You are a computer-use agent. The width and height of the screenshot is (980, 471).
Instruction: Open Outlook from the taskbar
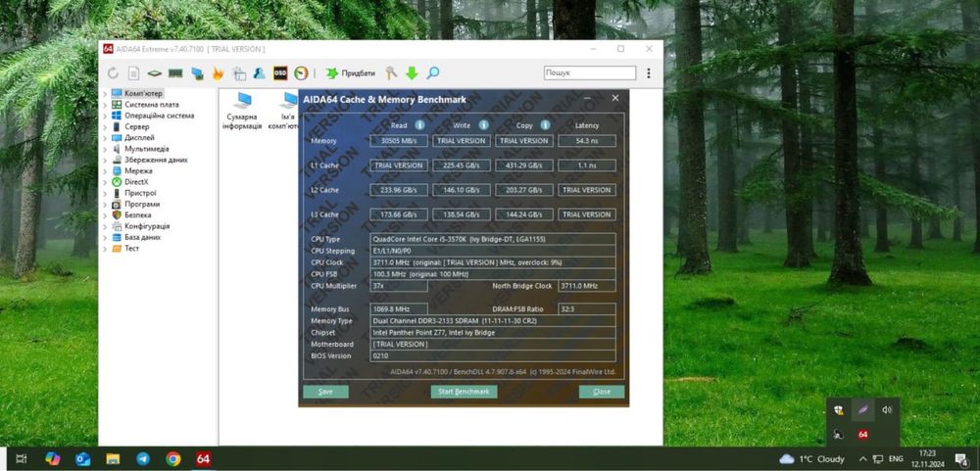tap(83, 459)
